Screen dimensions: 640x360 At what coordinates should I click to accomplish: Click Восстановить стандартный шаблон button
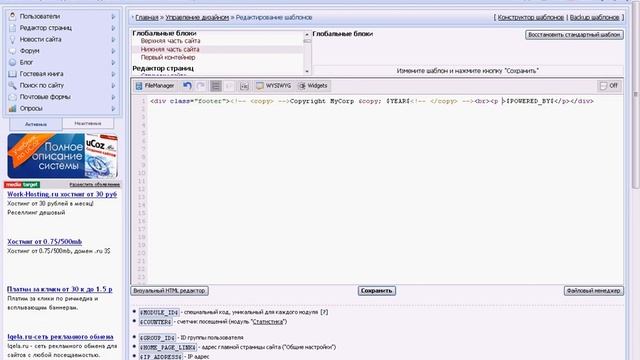point(574,35)
